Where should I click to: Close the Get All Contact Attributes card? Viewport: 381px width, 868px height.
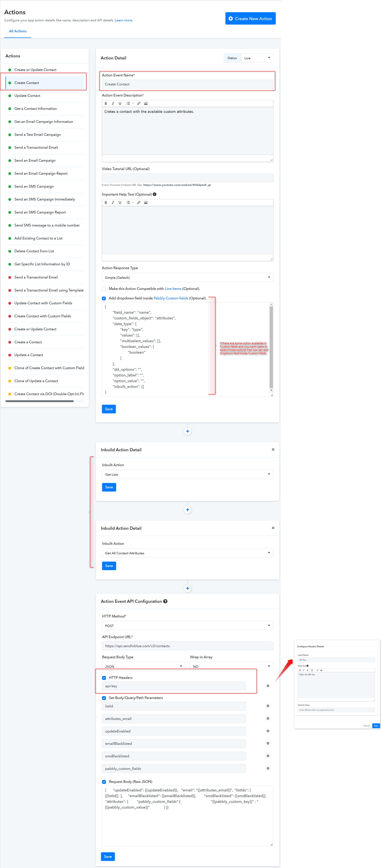(x=273, y=528)
